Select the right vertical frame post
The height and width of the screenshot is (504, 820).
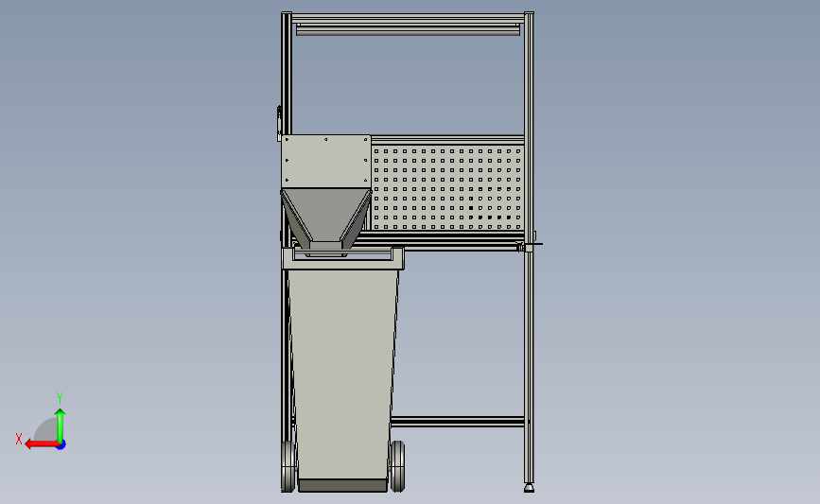coord(529,246)
